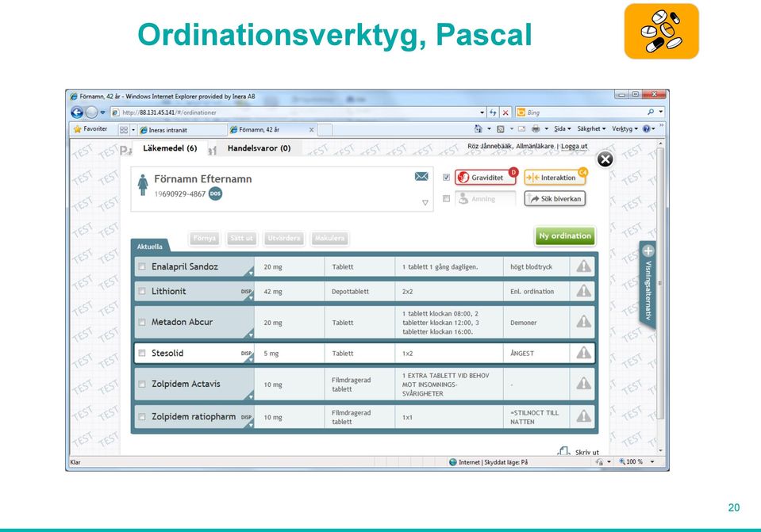
Task: Click the Interaktion button
Action: (x=555, y=178)
